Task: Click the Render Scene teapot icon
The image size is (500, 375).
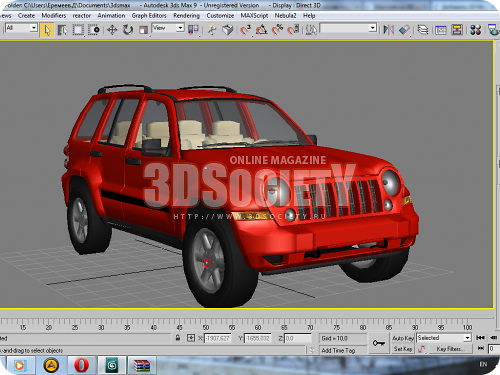Action: (493, 30)
